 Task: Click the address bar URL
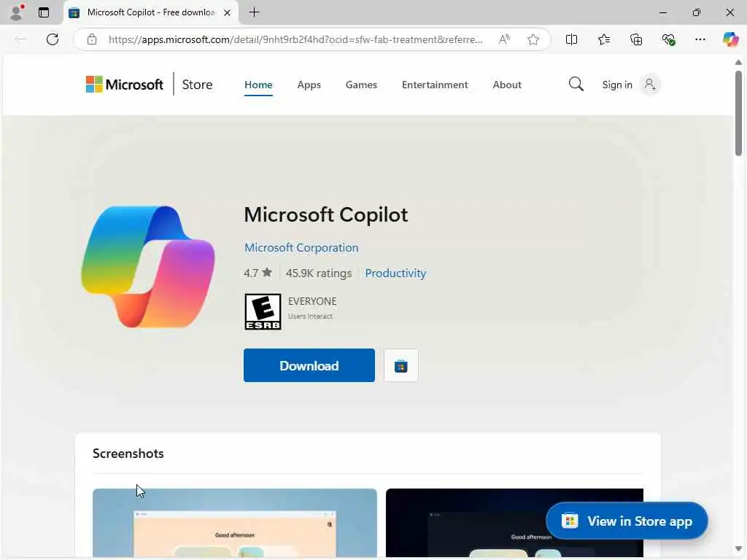click(295, 39)
